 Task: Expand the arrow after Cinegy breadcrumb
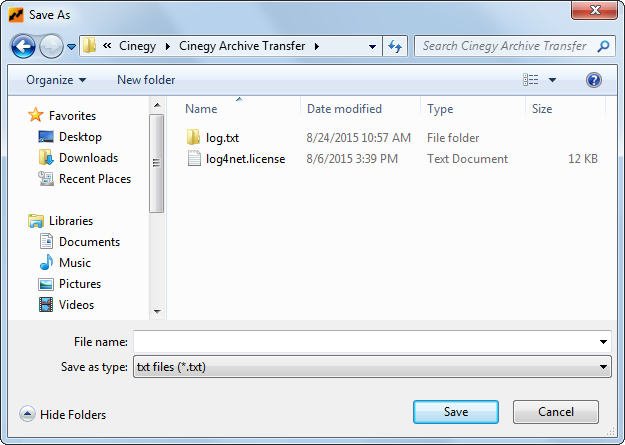coord(168,46)
